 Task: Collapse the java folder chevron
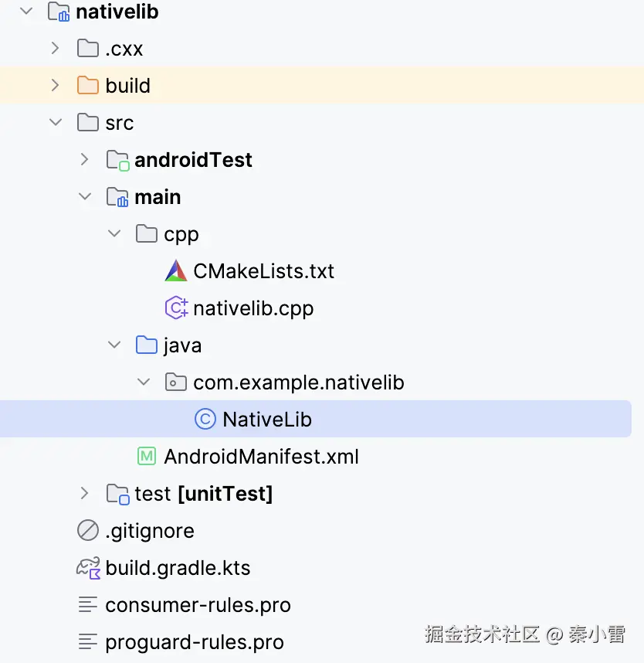(x=114, y=345)
